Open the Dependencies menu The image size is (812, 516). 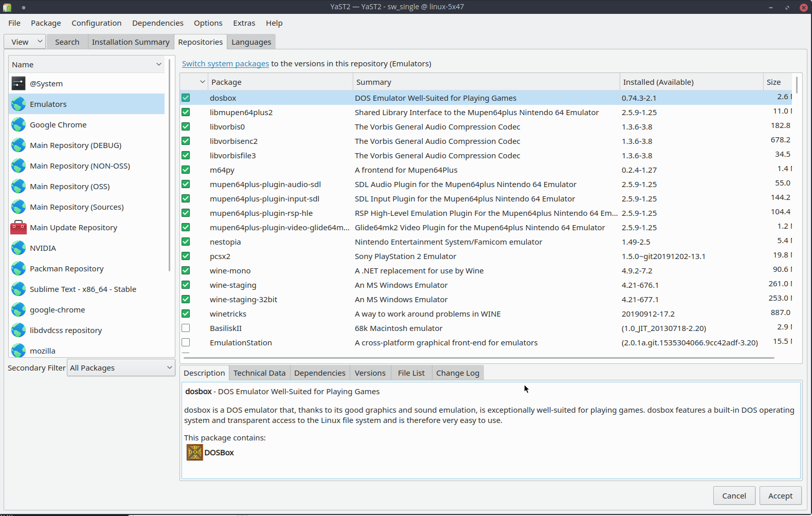158,23
